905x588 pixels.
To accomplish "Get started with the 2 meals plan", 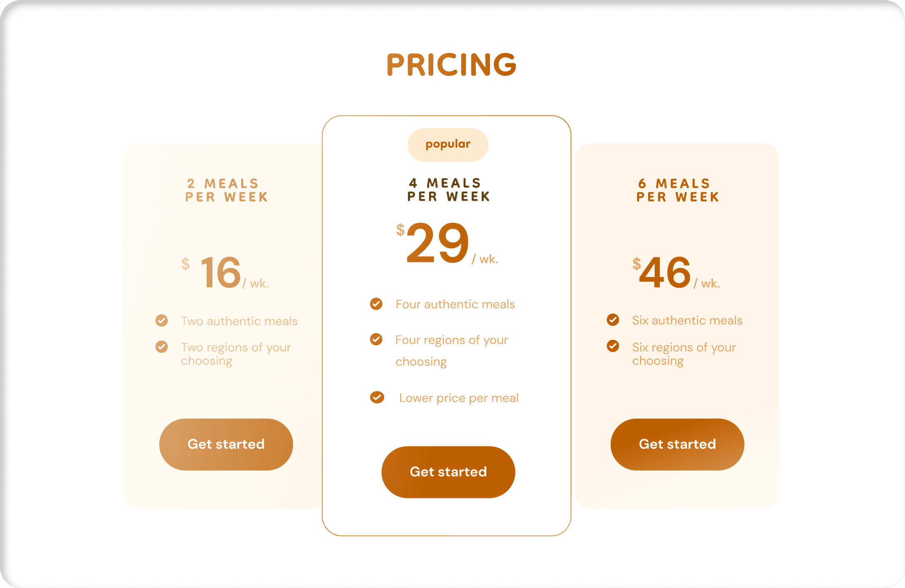I will 226,444.
